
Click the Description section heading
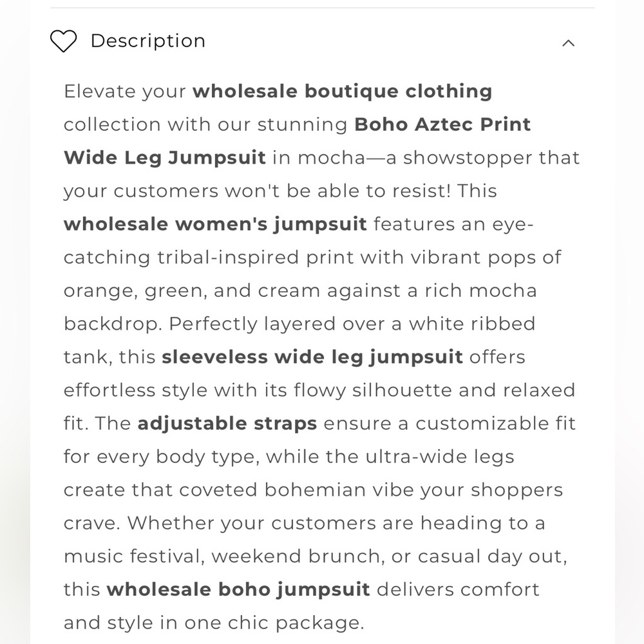tap(147, 41)
